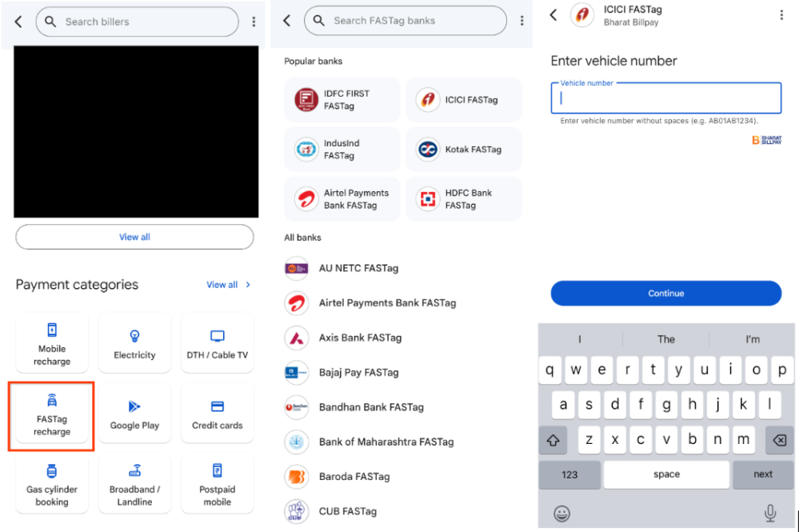Image resolution: width=799 pixels, height=532 pixels.
Task: Choose Airtel Payments Bank FASTag popular card
Action: click(342, 198)
